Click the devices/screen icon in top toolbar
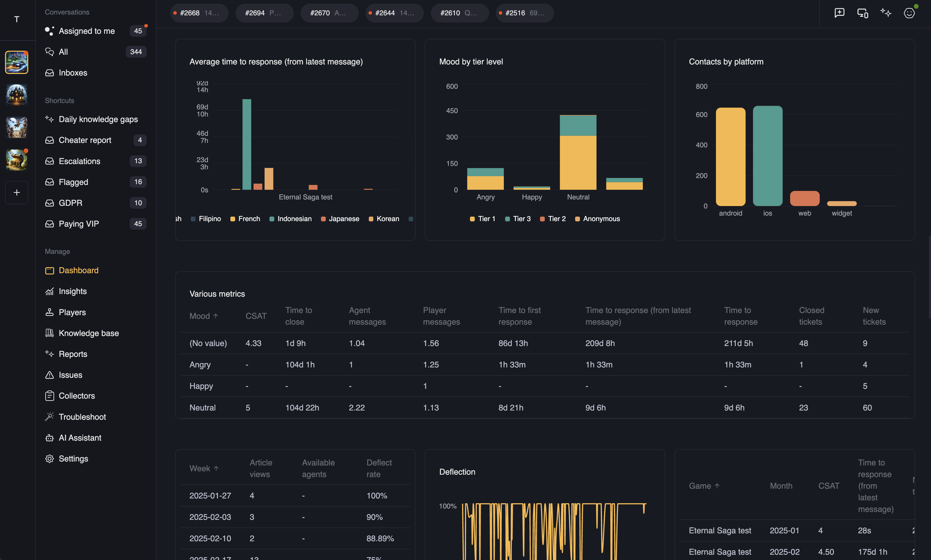931x560 pixels. [862, 13]
